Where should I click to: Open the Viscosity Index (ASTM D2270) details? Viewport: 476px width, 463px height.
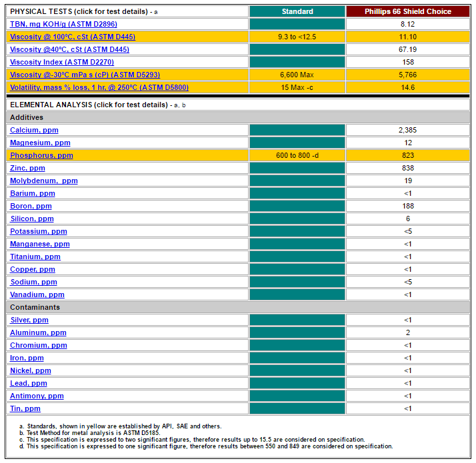(x=62, y=62)
